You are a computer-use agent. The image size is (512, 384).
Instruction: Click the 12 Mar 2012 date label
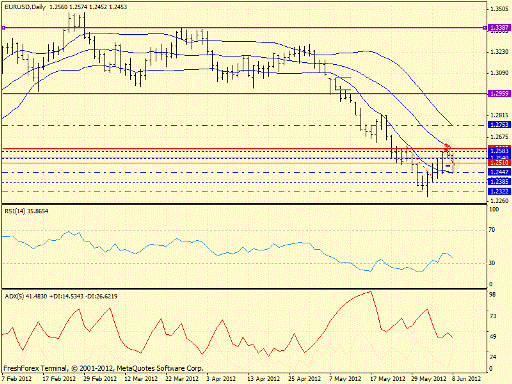point(141,379)
